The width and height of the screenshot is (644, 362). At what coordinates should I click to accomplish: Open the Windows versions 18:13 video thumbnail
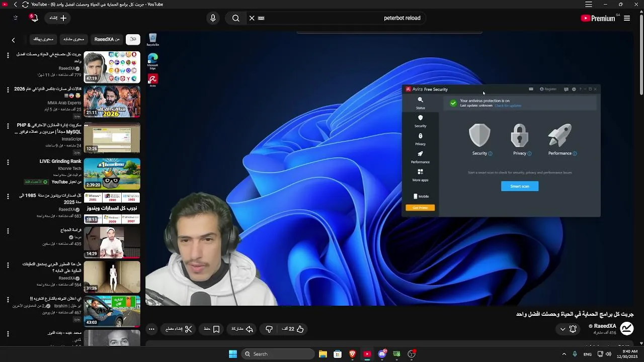112,208
